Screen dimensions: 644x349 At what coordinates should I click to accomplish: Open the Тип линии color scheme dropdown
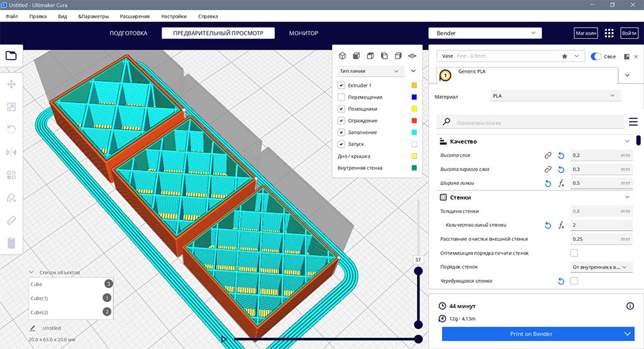point(369,71)
